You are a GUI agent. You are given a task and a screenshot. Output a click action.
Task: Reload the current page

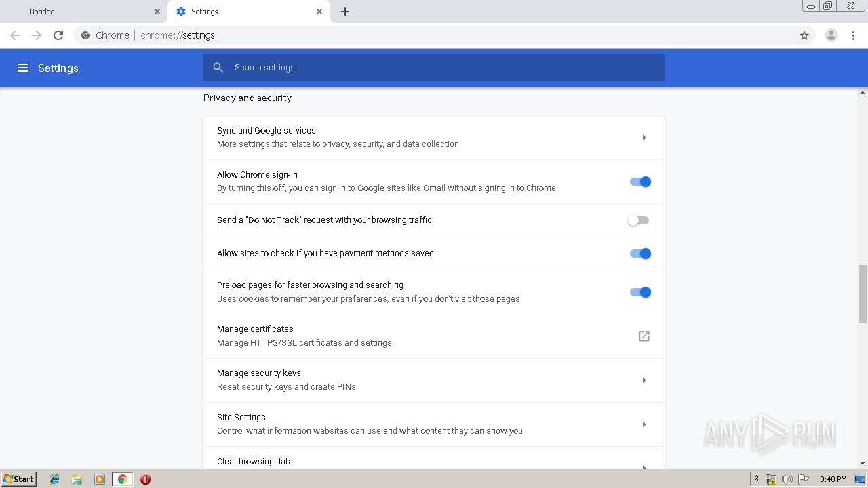point(58,35)
